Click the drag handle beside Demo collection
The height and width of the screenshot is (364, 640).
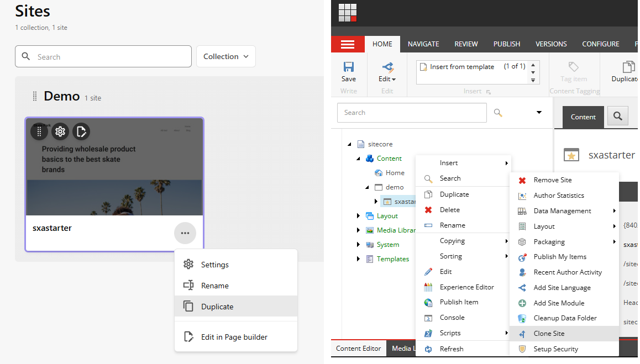pyautogui.click(x=35, y=97)
